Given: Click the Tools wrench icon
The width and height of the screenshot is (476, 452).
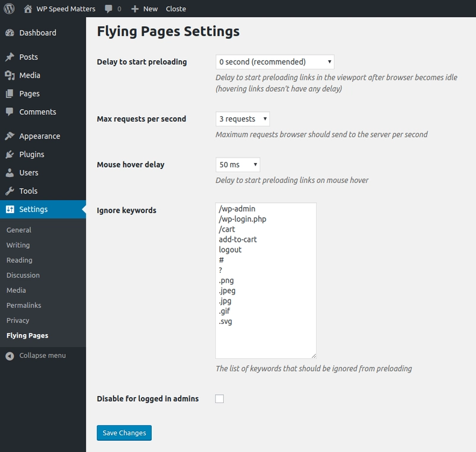Looking at the screenshot, I should (10, 191).
